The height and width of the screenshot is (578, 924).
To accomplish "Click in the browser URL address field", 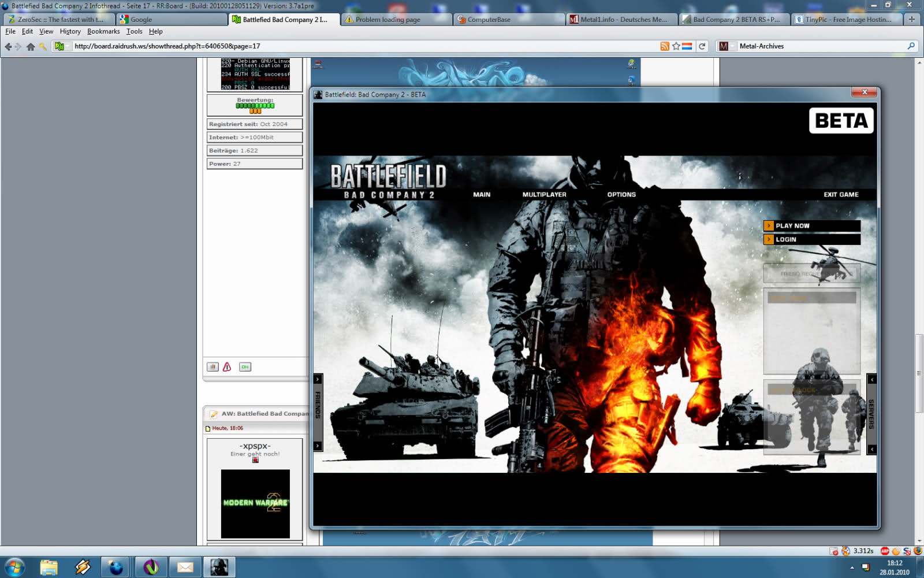I will (x=364, y=46).
